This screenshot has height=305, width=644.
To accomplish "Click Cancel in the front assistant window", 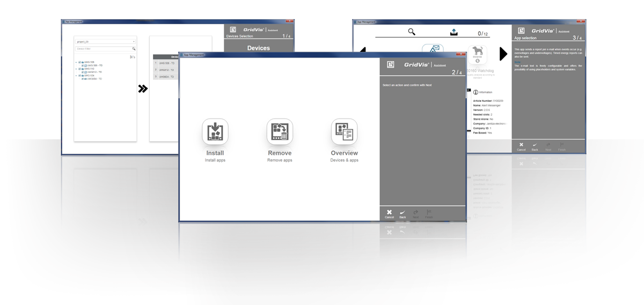I will click(389, 213).
